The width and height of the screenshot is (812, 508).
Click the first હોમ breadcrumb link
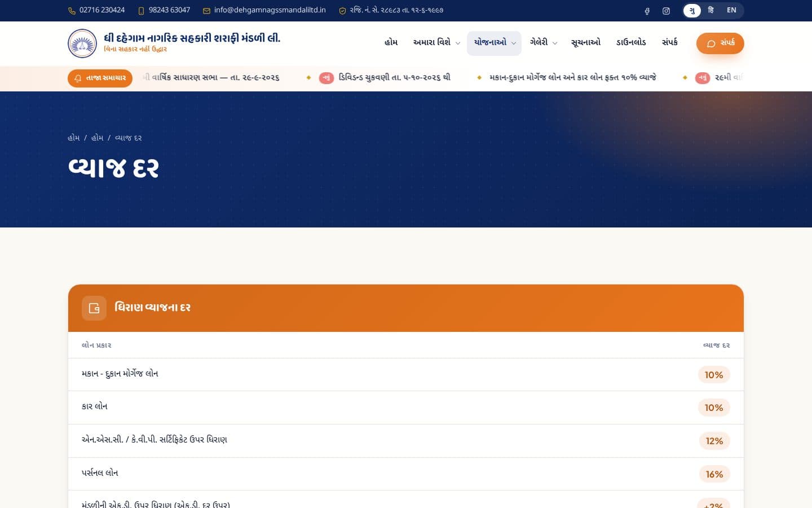pyautogui.click(x=74, y=138)
